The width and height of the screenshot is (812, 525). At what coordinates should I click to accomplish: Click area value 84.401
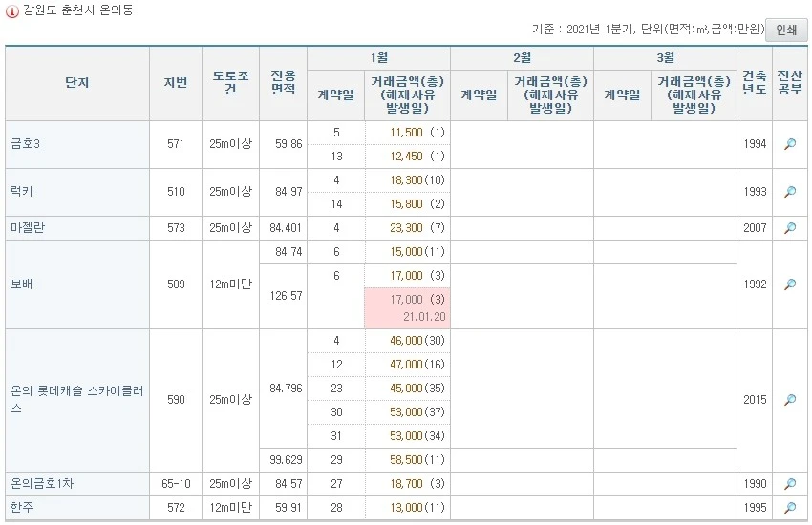coord(286,227)
